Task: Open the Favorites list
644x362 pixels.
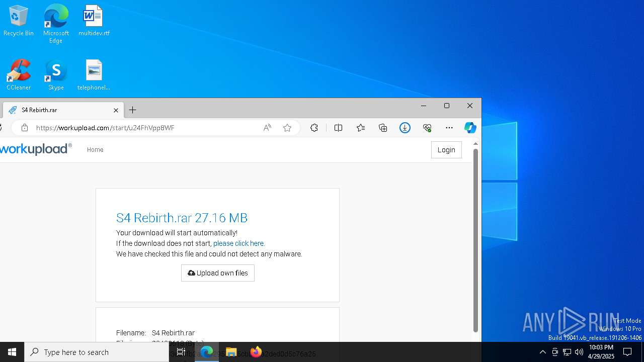Action: point(361,128)
